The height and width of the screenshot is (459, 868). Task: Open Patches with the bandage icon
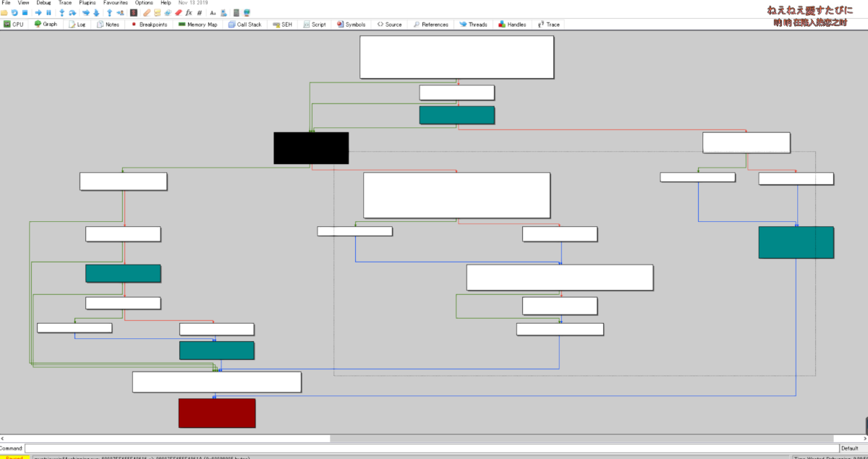(x=147, y=12)
